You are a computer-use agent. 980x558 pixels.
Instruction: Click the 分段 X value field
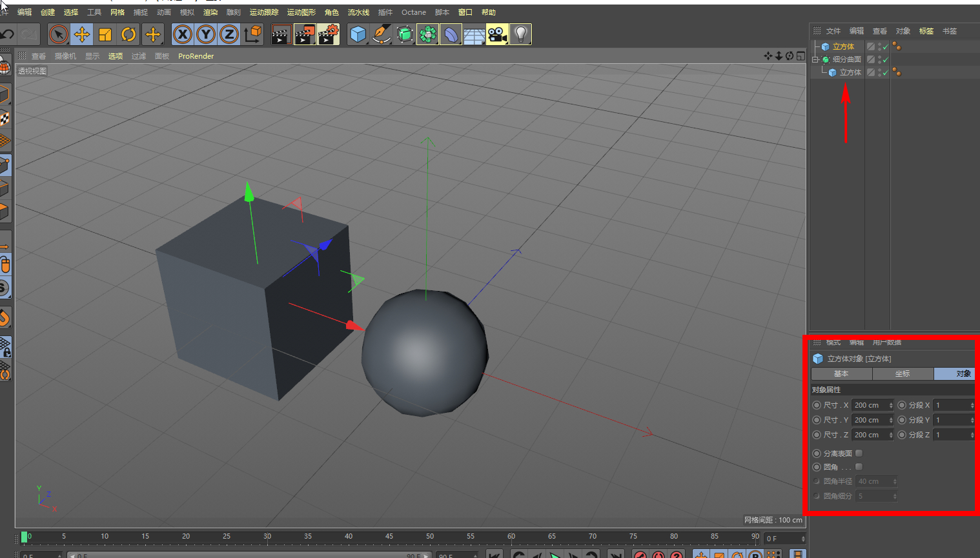tap(952, 405)
